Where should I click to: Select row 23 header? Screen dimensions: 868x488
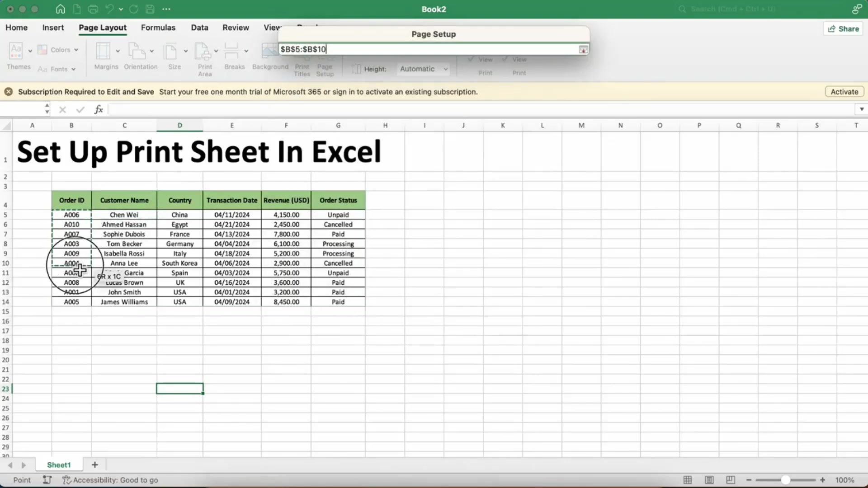pos(6,389)
